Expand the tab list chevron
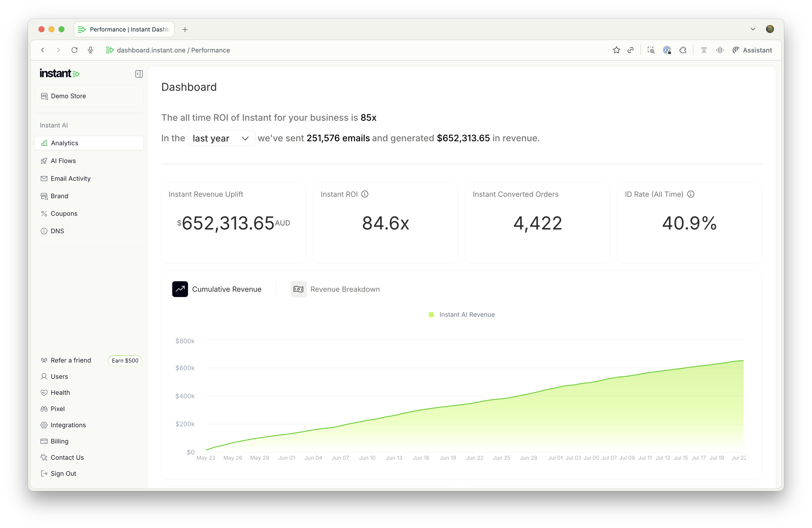This screenshot has height=528, width=812. (x=753, y=29)
